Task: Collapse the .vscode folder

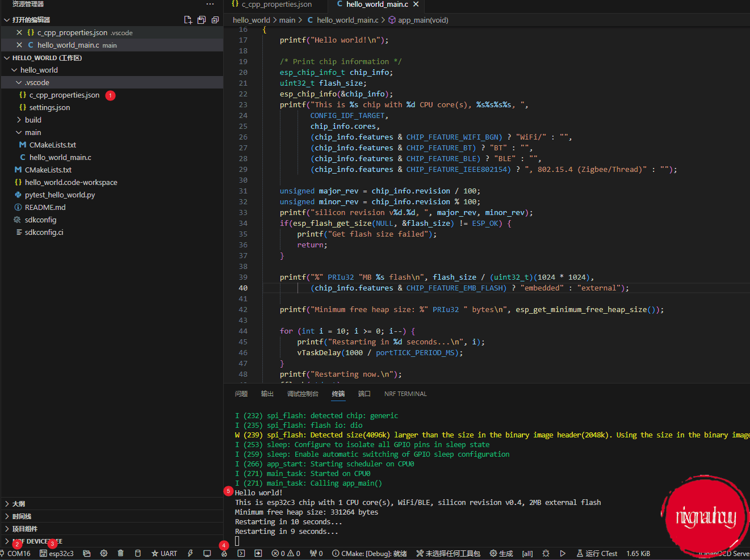Action: pos(37,82)
